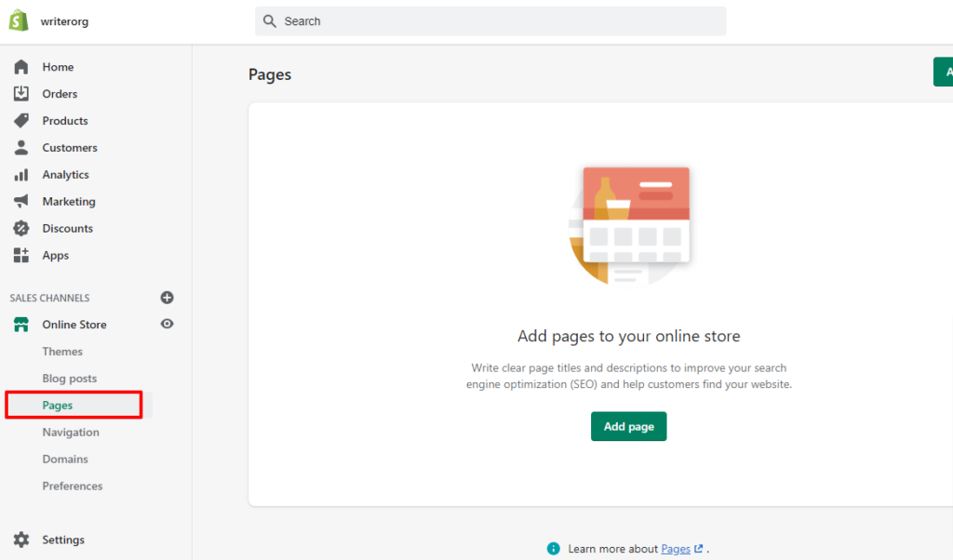The image size is (953, 560).
Task: Open Settings with the gear icon
Action: tap(21, 540)
